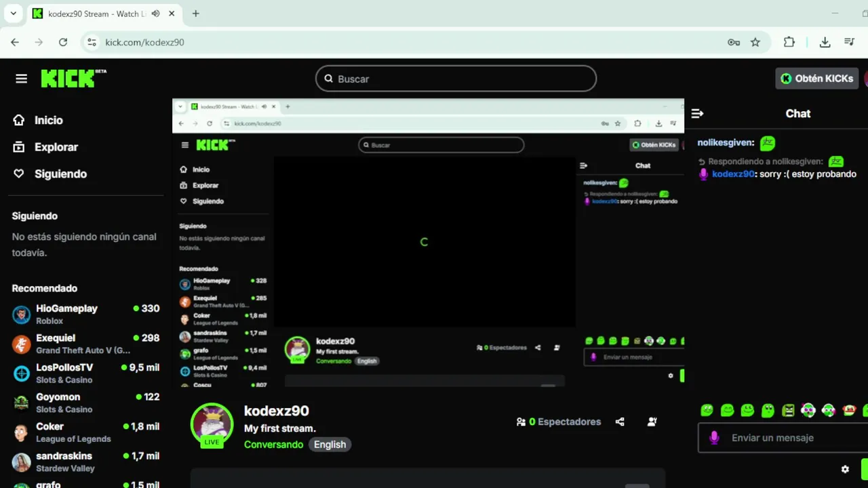868x488 pixels.
Task: Click the Exequiel orange avatar icon
Action: click(x=22, y=344)
